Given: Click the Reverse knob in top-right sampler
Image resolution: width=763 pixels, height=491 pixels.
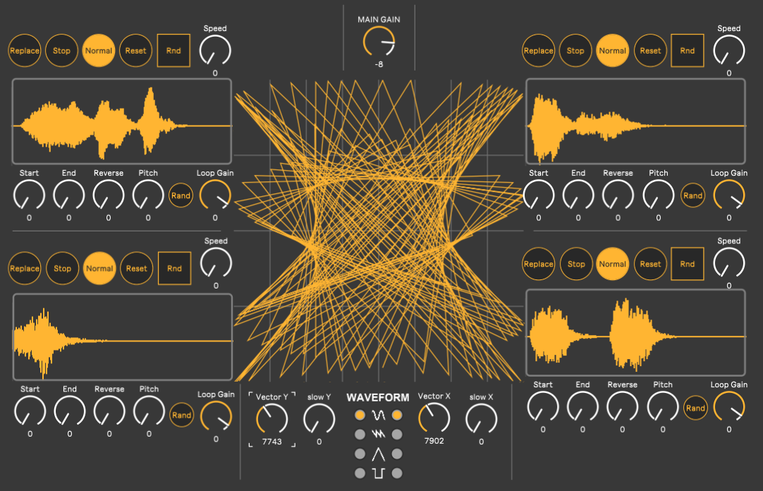Looking at the screenshot, I should (618, 196).
